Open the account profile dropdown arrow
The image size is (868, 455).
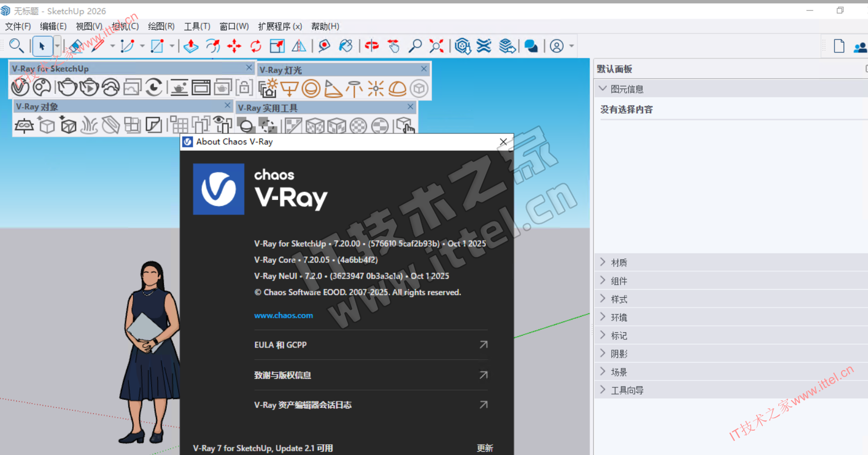572,46
